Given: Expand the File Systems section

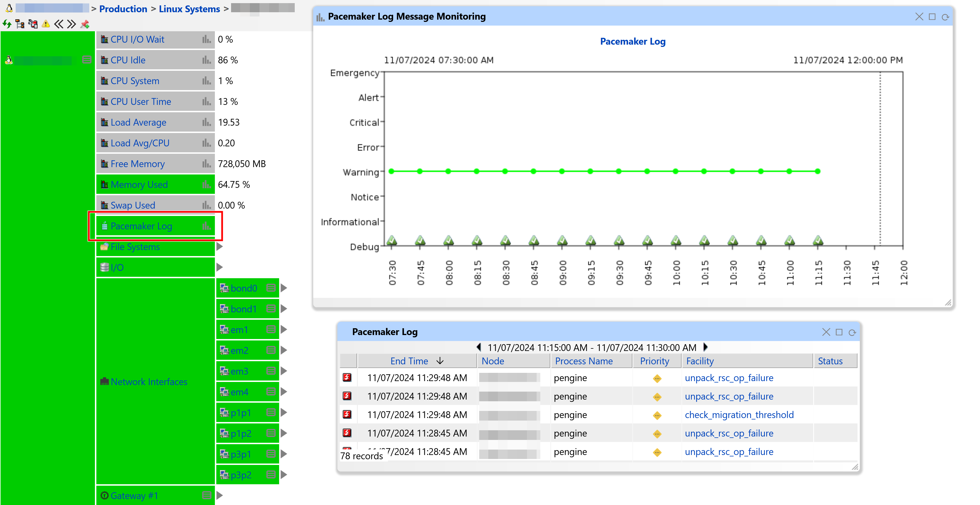Looking at the screenshot, I should click(x=219, y=247).
